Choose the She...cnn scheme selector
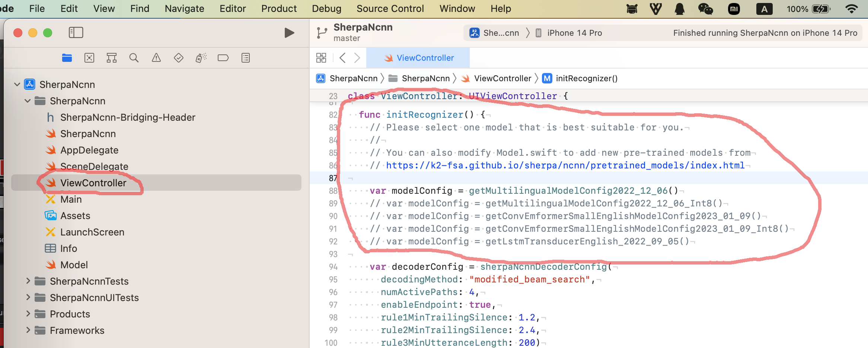 pyautogui.click(x=494, y=33)
